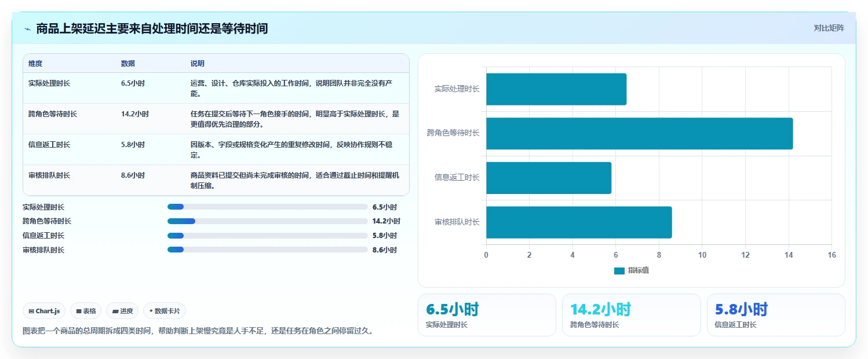
Task: Click the 对比矩阵 label in header
Action: coord(829,28)
